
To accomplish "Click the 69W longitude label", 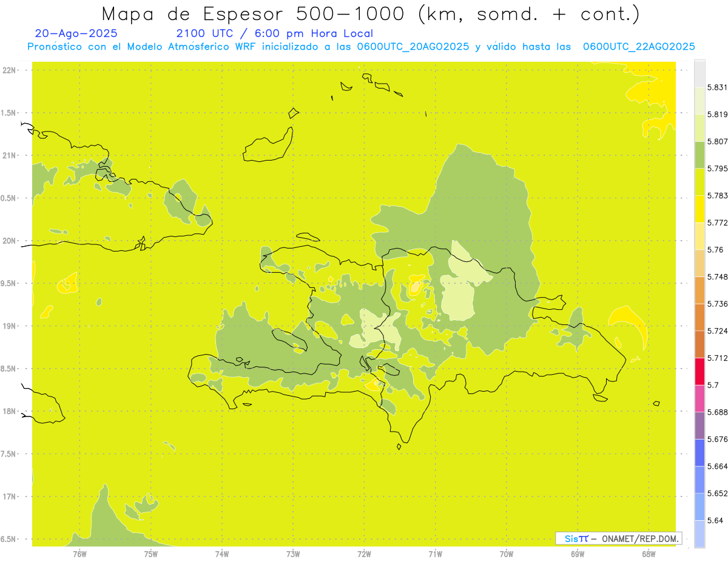I will coord(577,554).
